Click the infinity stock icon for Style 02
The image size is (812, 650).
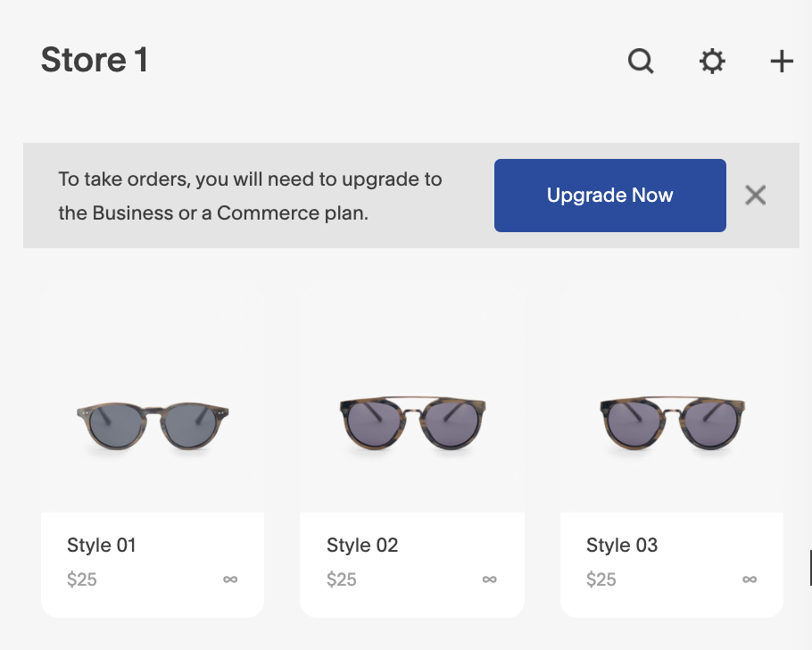[x=489, y=579]
